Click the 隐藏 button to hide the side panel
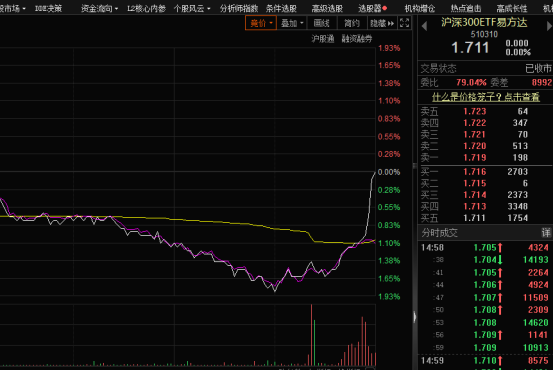Screen dimensions: 554x370 click(382, 23)
